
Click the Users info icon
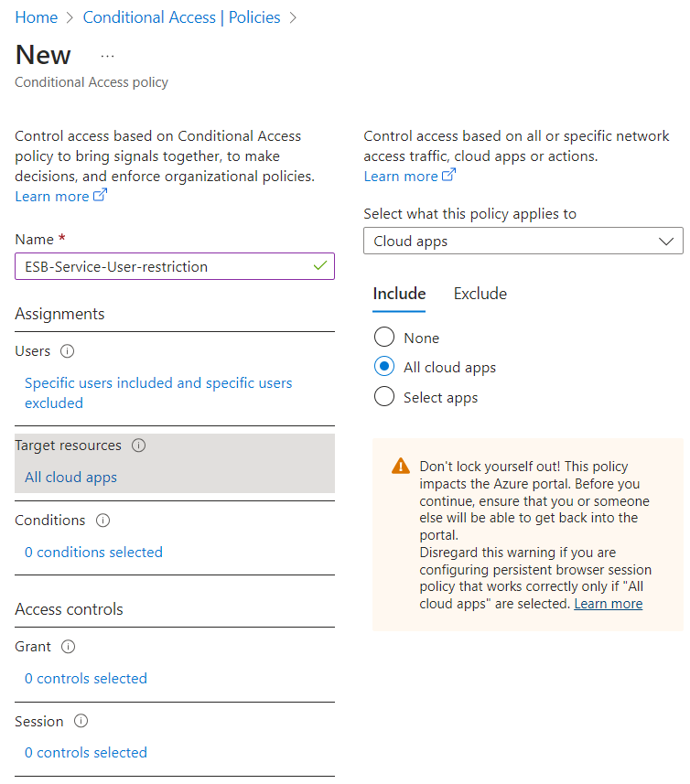[67, 351]
